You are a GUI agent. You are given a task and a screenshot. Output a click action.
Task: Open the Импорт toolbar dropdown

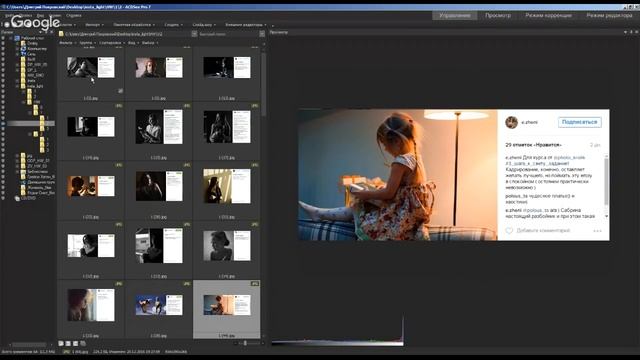[94, 25]
